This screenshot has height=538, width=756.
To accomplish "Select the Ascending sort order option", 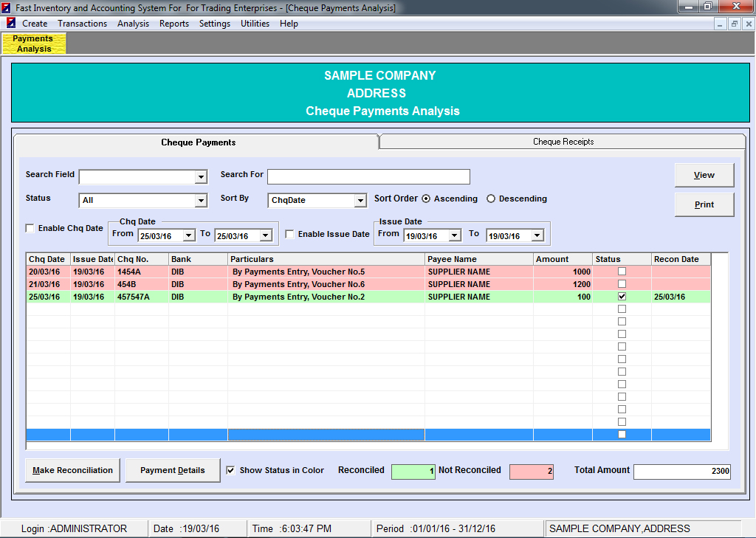I will 427,199.
